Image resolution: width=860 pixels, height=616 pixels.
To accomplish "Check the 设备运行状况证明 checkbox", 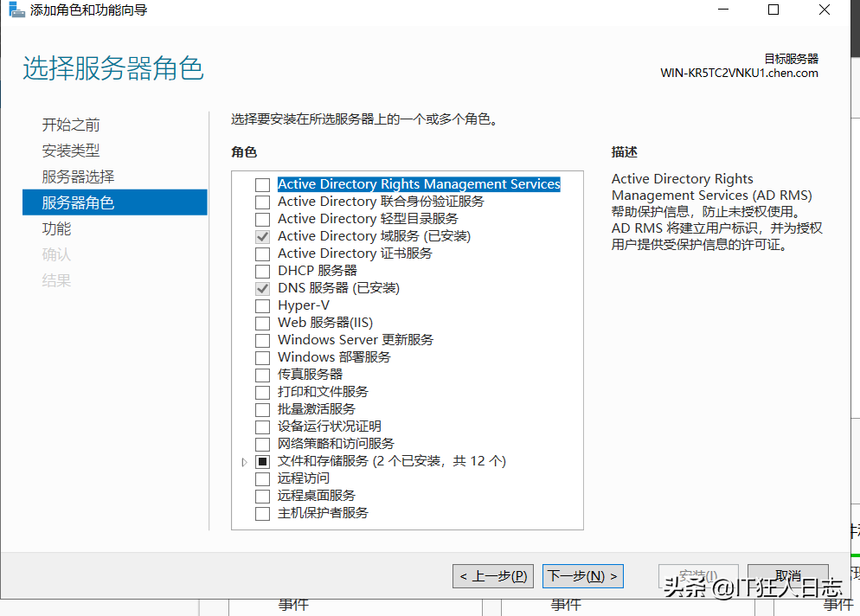I will coord(263,427).
